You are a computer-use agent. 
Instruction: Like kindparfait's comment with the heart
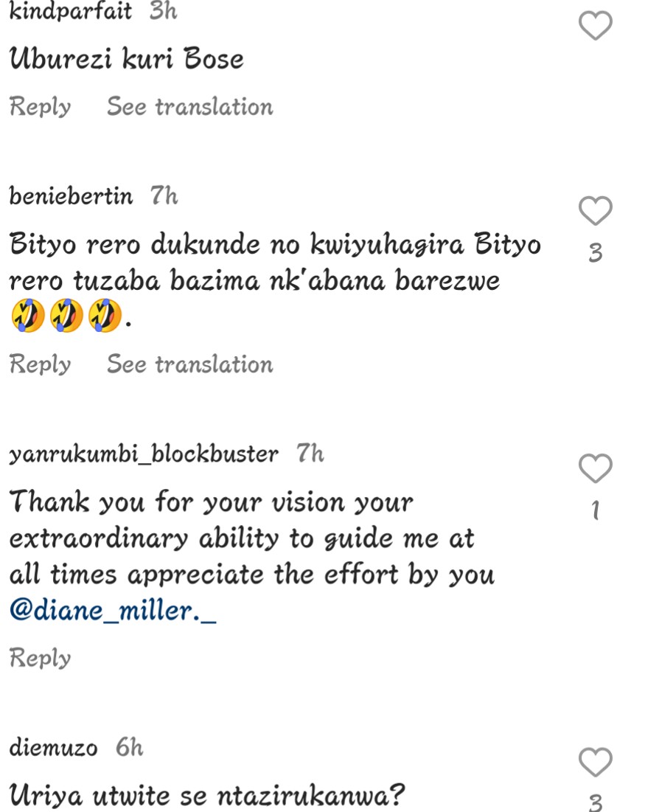pyautogui.click(x=595, y=26)
